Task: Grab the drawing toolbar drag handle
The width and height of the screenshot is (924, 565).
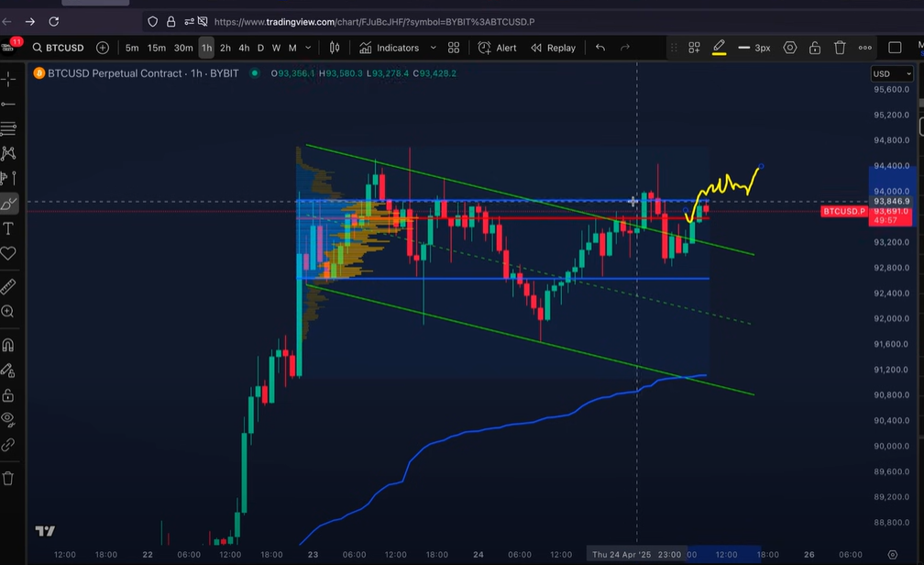Action: 674,48
